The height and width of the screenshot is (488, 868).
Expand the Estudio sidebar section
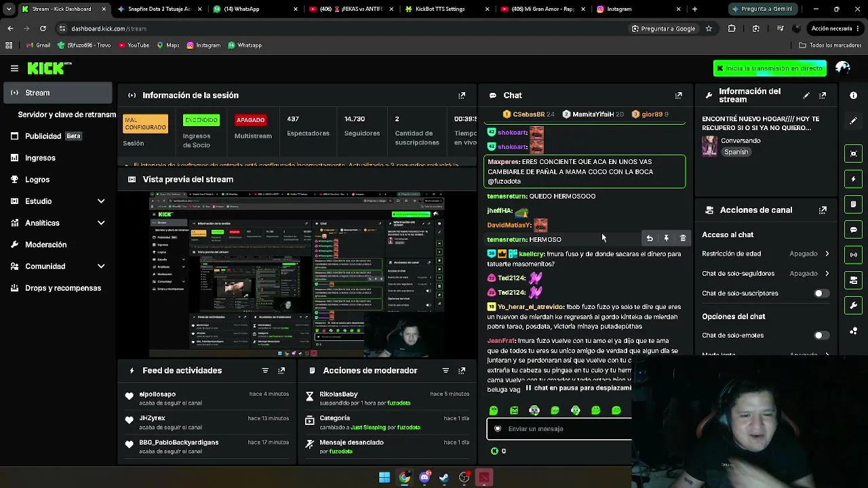click(58, 201)
